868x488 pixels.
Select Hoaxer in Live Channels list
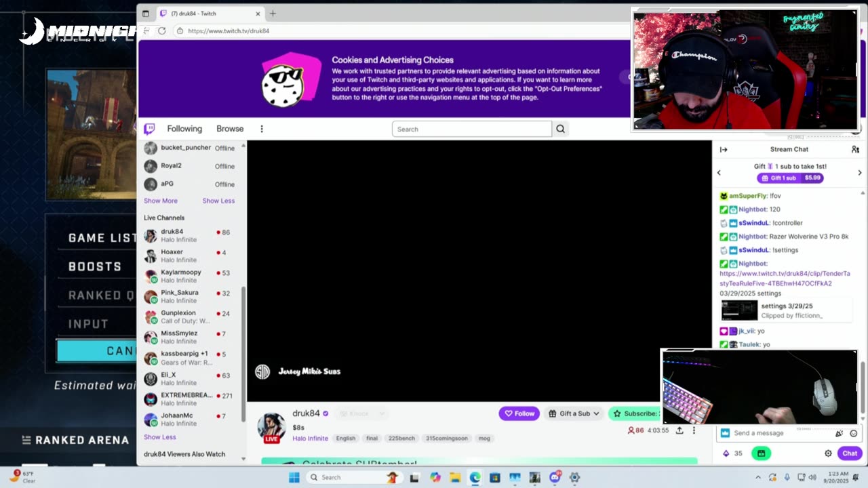point(189,256)
